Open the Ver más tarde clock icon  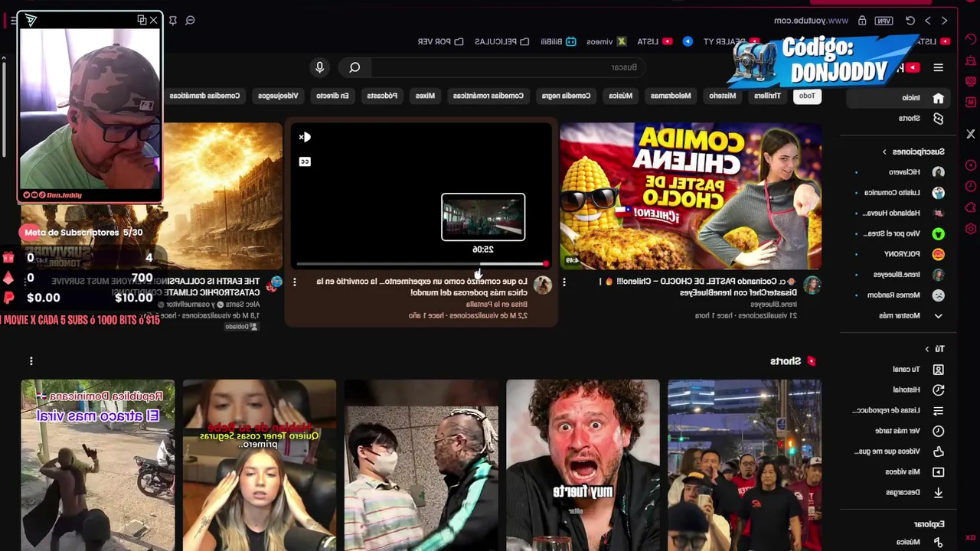tap(938, 431)
